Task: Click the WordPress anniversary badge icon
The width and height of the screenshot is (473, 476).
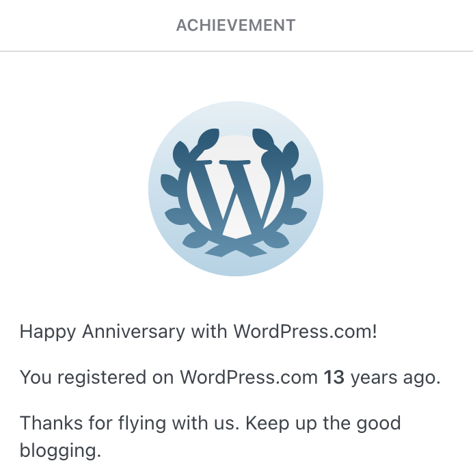Action: click(236, 189)
